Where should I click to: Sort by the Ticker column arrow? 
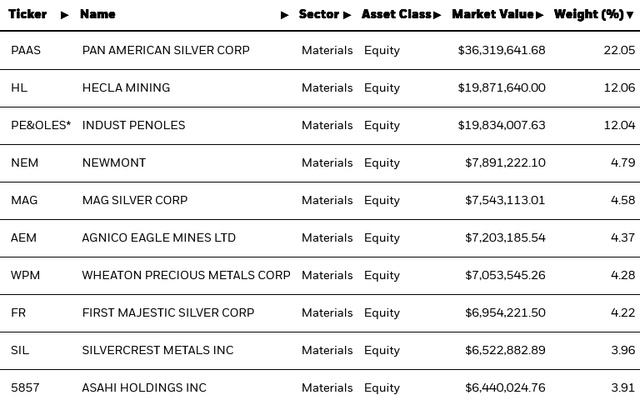pos(65,15)
